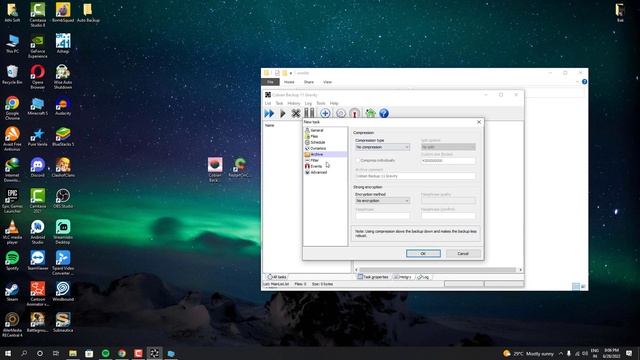The width and height of the screenshot is (640, 360).
Task: Select the Audacity desktop icon
Action: tap(63, 106)
